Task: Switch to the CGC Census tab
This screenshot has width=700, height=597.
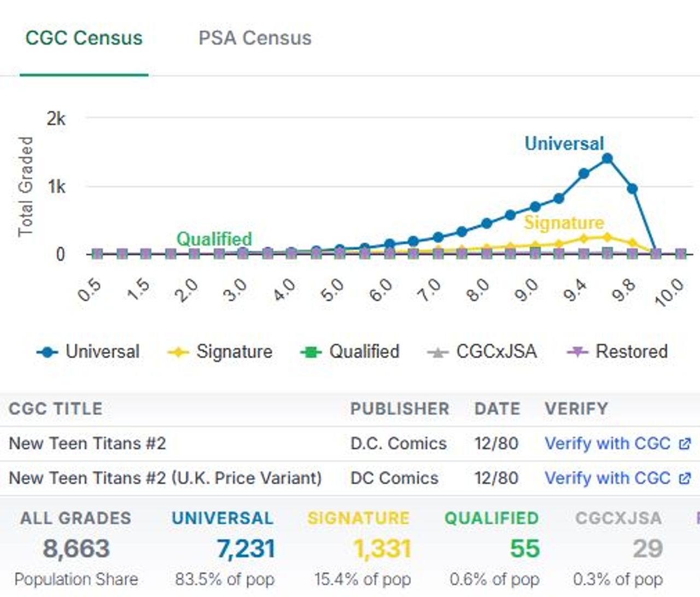Action: pyautogui.click(x=84, y=38)
